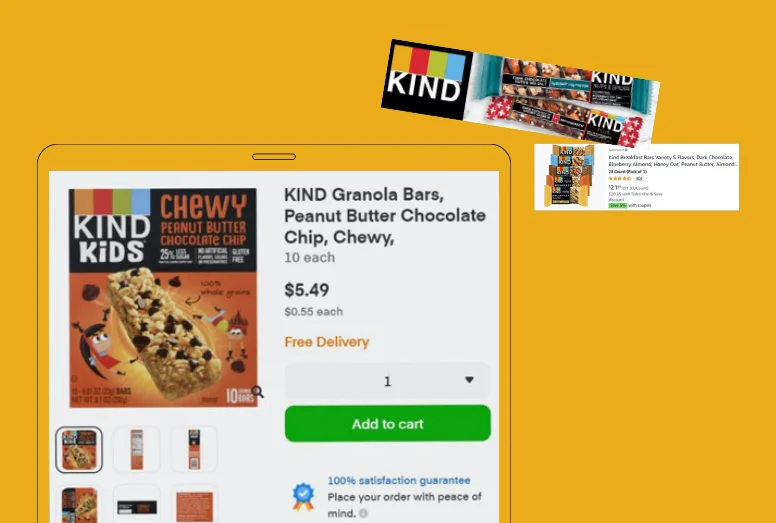The width and height of the screenshot is (776, 523).
Task: Click the main KIND Kids product image
Action: coord(163,298)
